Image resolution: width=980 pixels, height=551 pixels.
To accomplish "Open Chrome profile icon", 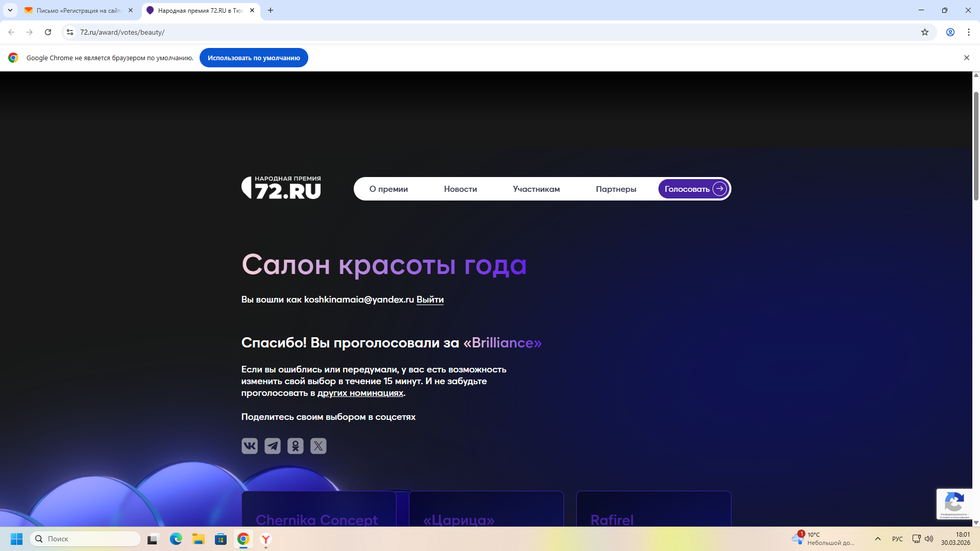I will [950, 32].
